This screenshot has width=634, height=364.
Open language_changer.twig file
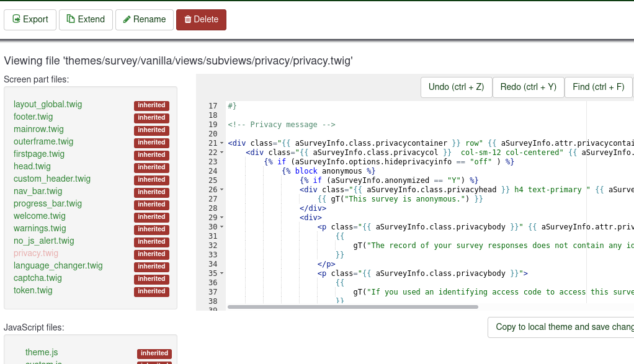click(58, 266)
